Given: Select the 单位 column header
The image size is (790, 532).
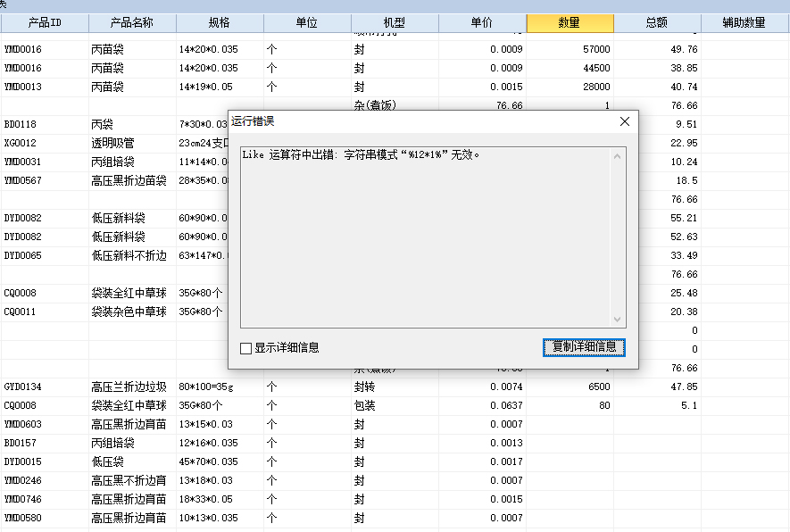Looking at the screenshot, I should pos(307,22).
